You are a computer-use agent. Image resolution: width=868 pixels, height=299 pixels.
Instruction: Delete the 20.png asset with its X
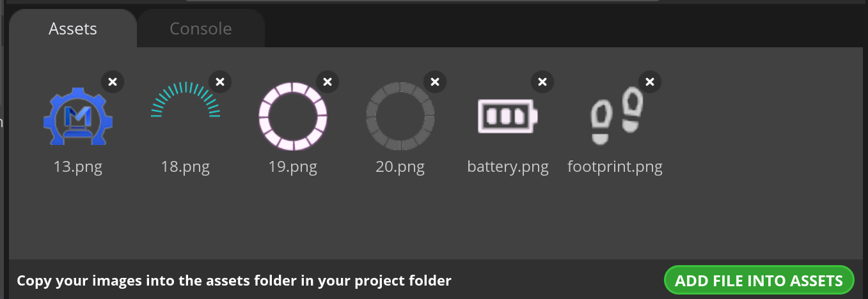tap(435, 82)
